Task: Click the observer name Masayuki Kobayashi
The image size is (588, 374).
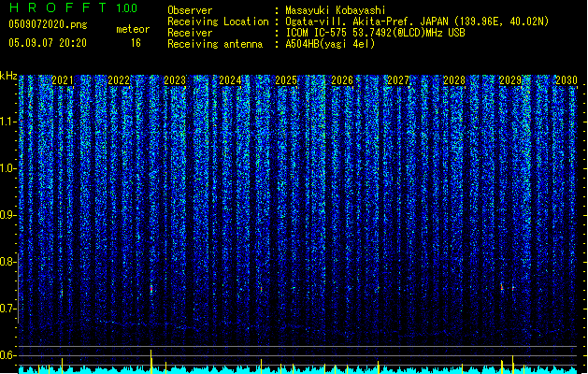Action: (336, 10)
